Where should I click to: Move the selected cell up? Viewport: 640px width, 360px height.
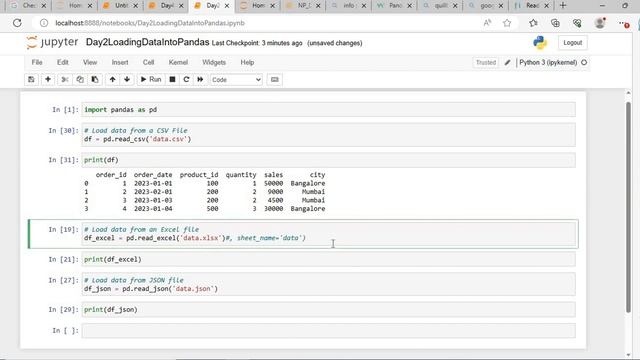(112, 80)
